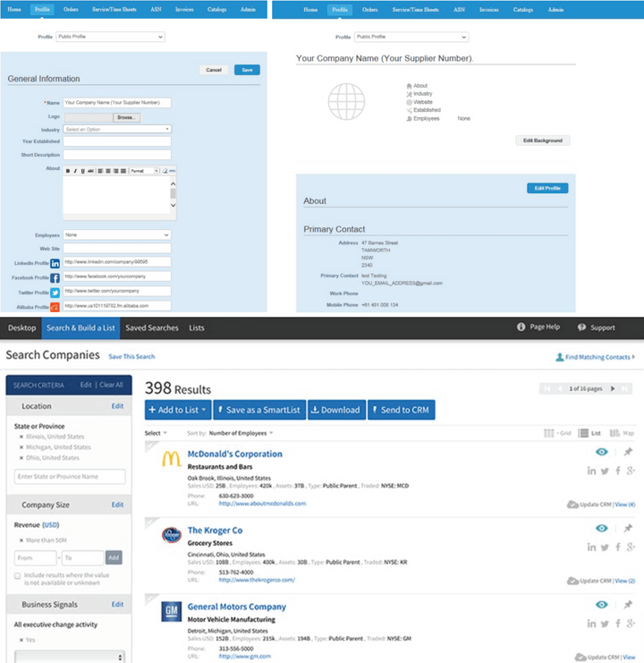The height and width of the screenshot is (663, 644).
Task: Open Public Profile dropdown in left window
Action: point(110,37)
